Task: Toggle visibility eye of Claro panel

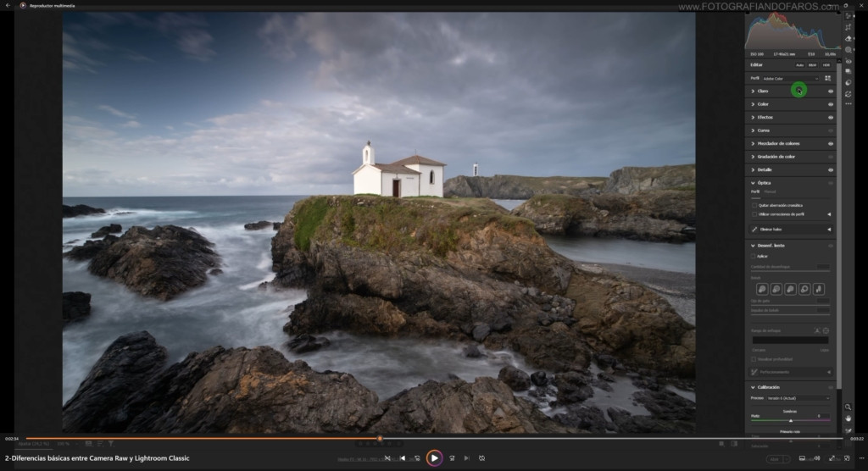Action: click(x=831, y=91)
